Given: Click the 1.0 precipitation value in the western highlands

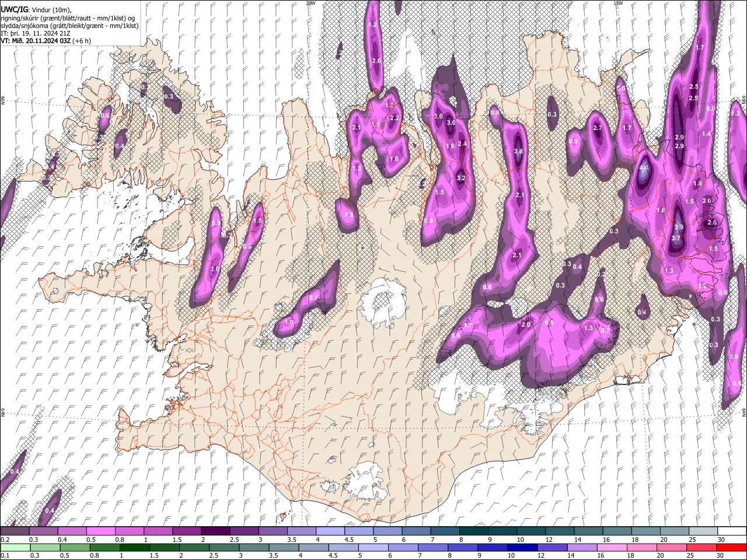Looking at the screenshot, I should pyautogui.click(x=289, y=322).
